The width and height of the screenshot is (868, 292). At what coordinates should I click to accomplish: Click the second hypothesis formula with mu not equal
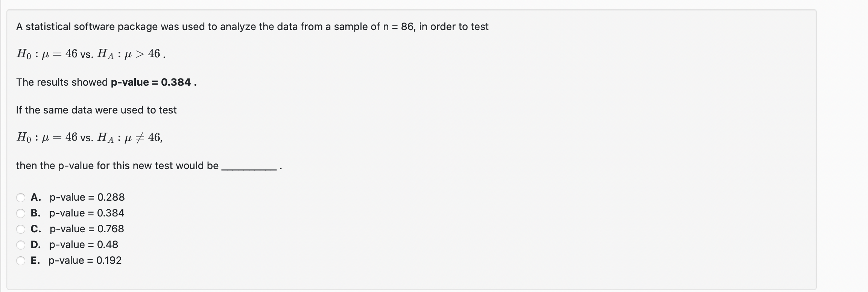pyautogui.click(x=88, y=138)
